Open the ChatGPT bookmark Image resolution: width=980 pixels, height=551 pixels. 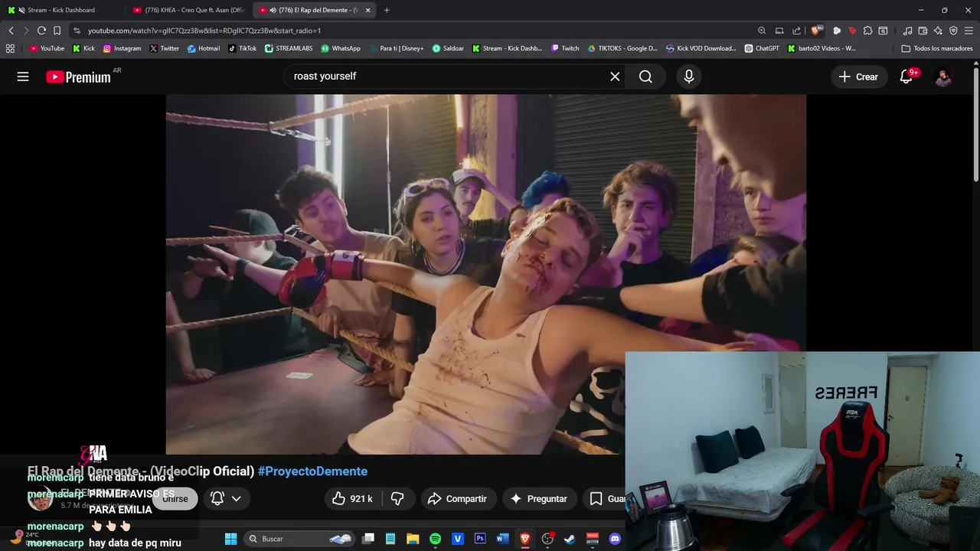[762, 48]
